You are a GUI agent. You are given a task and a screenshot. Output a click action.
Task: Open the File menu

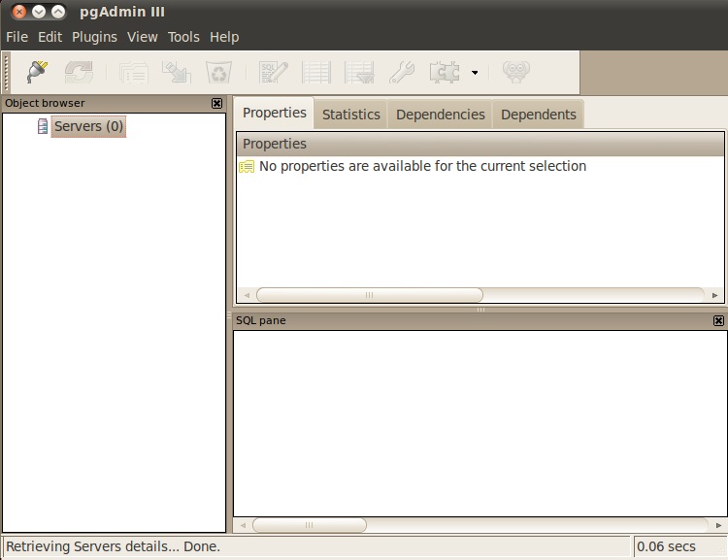[17, 37]
